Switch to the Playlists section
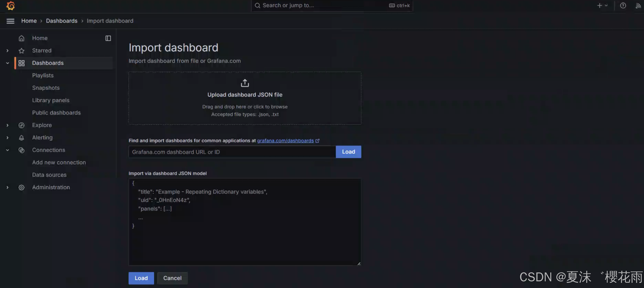The height and width of the screenshot is (288, 644). pos(43,75)
